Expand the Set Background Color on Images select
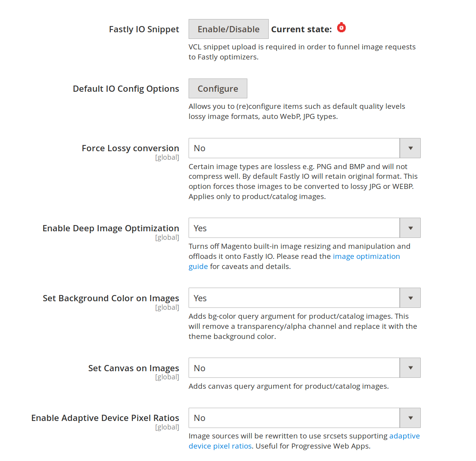 [x=294, y=298]
